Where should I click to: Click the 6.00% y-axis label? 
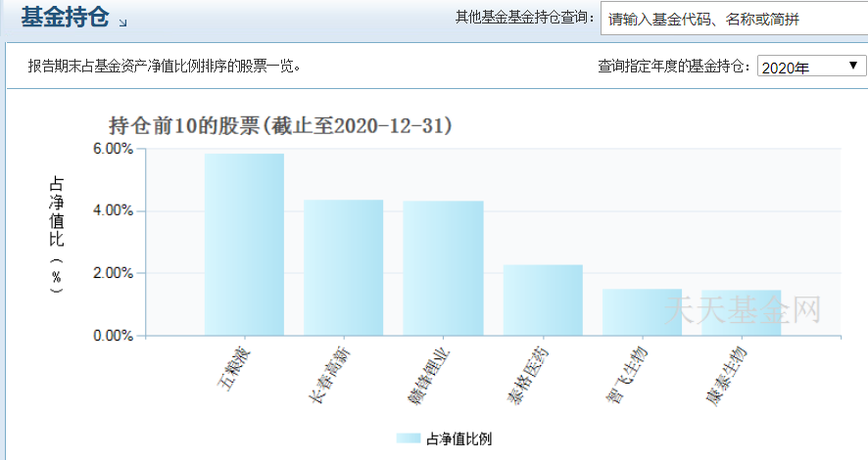tap(113, 149)
